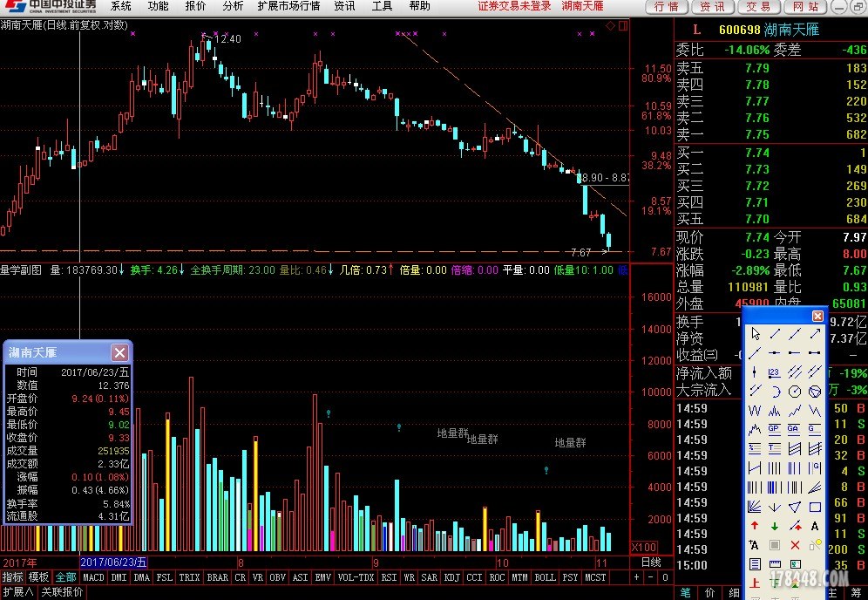Open the 功能 menu
This screenshot has width=868, height=600.
click(158, 6)
